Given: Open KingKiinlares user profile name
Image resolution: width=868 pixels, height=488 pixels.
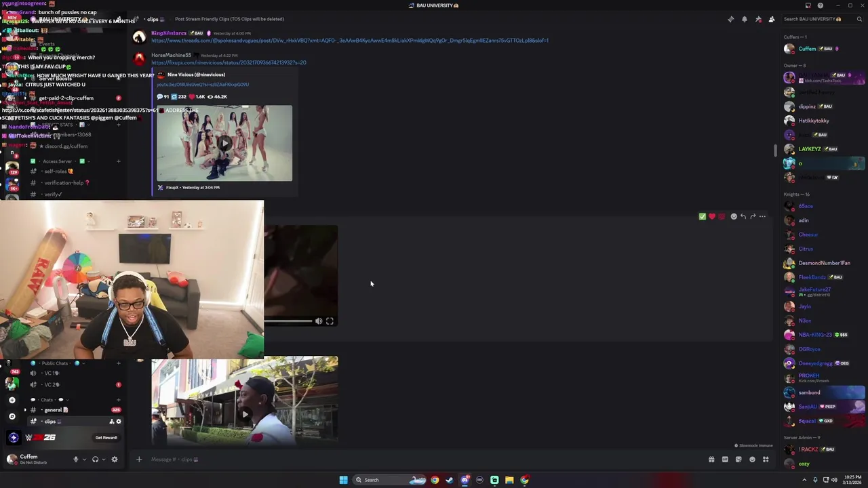Looking at the screenshot, I should pos(169,33).
